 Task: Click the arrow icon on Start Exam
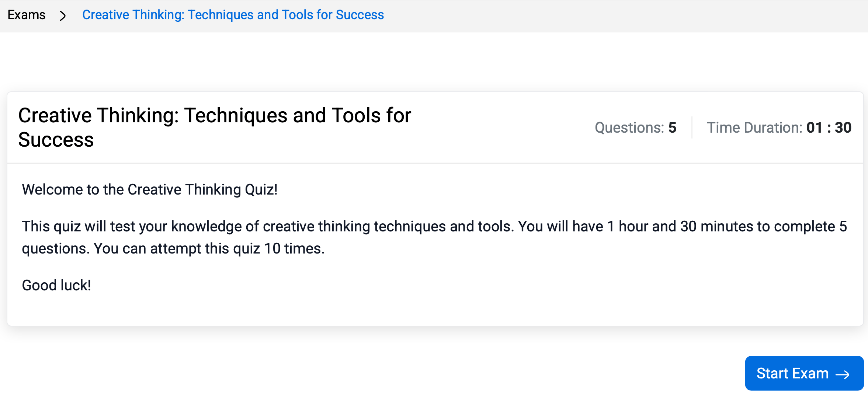coord(843,374)
